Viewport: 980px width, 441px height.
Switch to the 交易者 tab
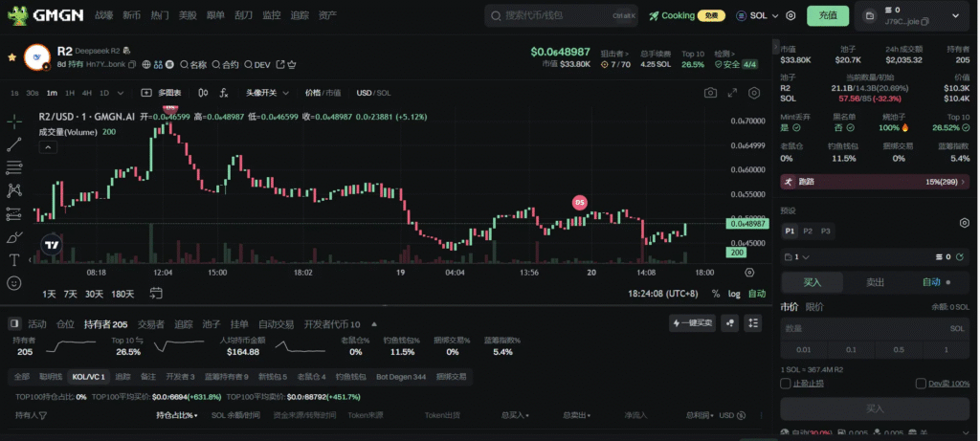[x=150, y=324]
